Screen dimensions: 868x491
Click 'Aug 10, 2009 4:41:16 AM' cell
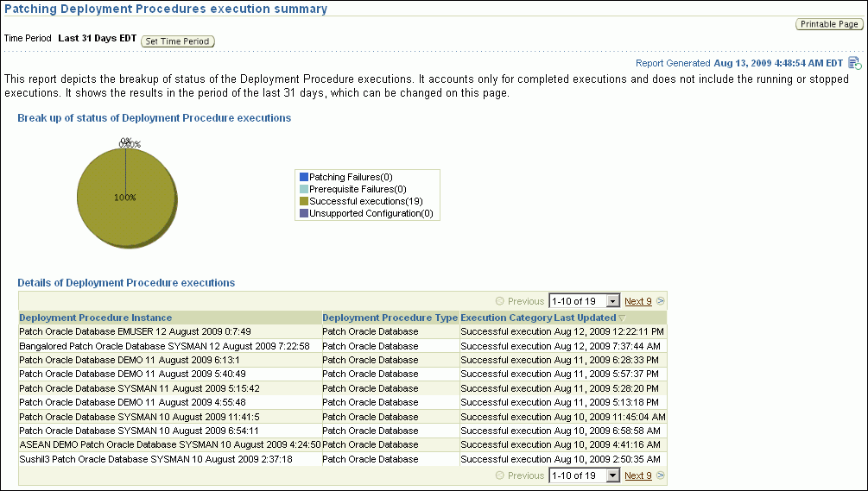point(607,444)
